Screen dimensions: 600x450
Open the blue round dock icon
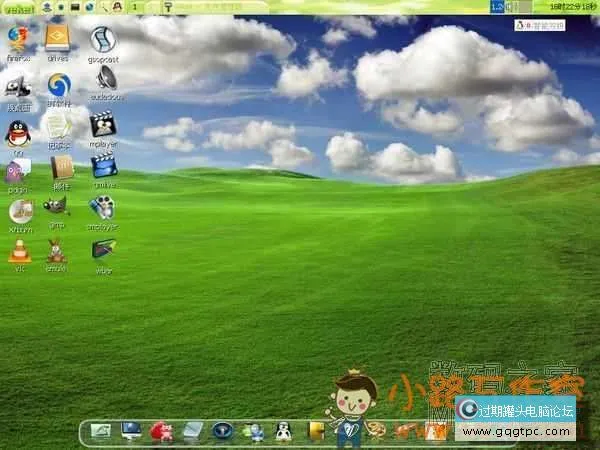click(222, 431)
